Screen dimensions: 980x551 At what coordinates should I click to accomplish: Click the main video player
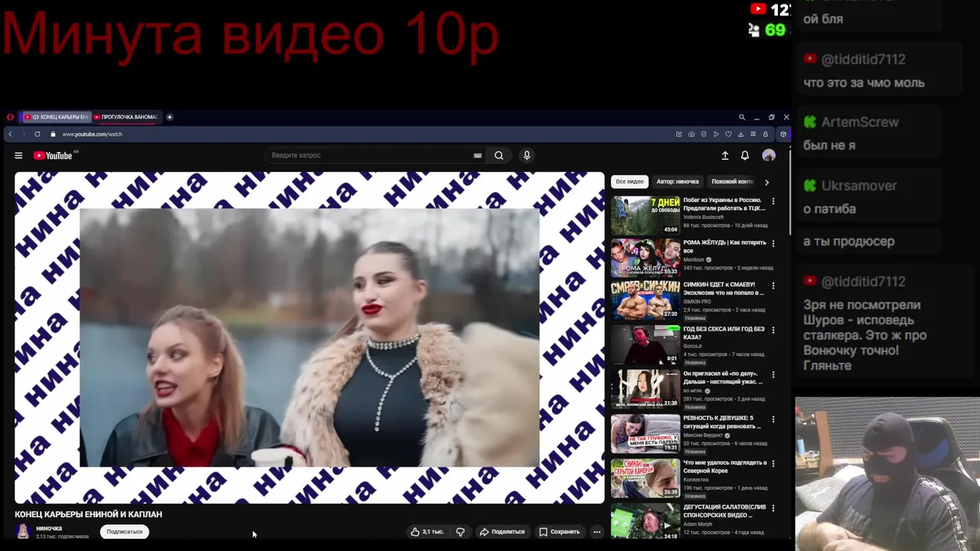point(309,337)
